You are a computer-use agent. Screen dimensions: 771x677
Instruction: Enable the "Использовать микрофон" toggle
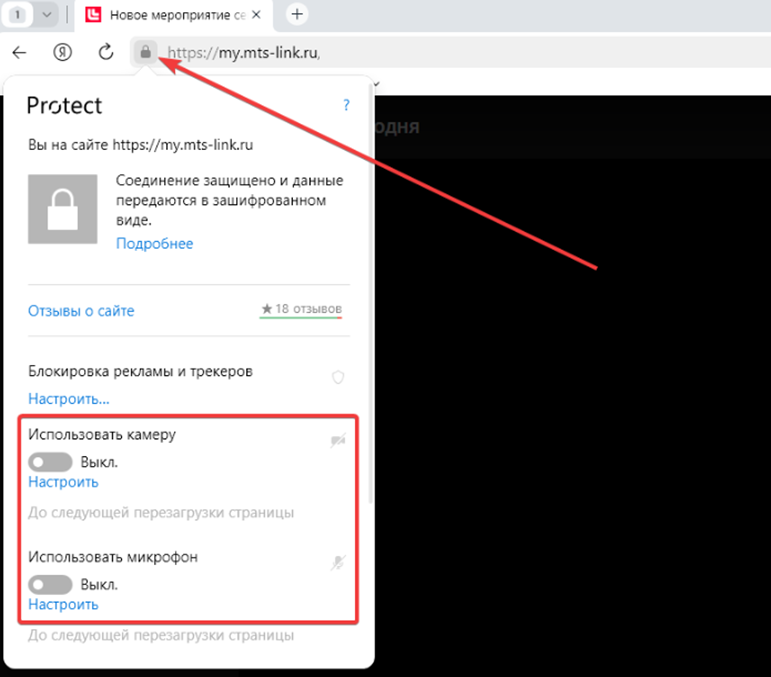[51, 584]
